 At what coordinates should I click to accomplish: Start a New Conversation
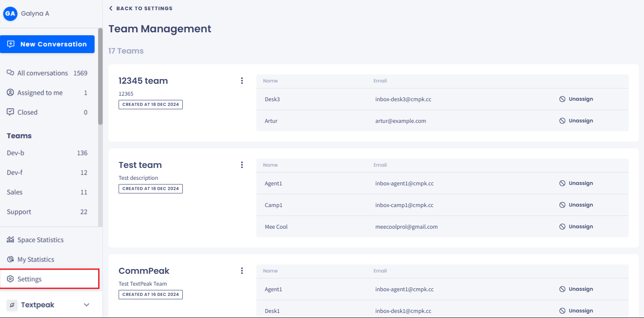tap(47, 44)
